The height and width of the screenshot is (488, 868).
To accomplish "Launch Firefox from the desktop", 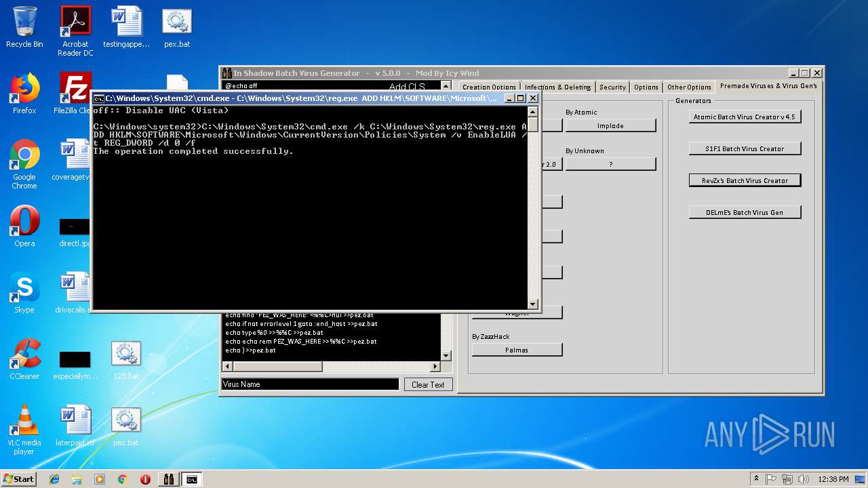I will click(24, 94).
